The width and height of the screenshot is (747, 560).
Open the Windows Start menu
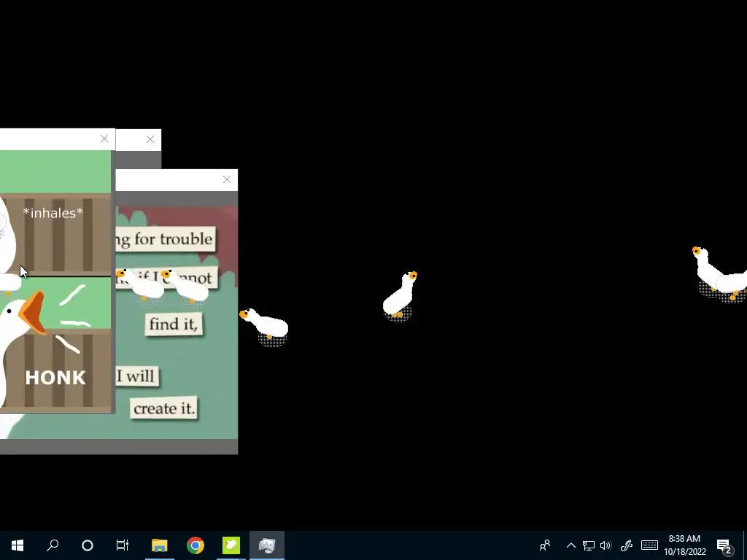(x=18, y=545)
